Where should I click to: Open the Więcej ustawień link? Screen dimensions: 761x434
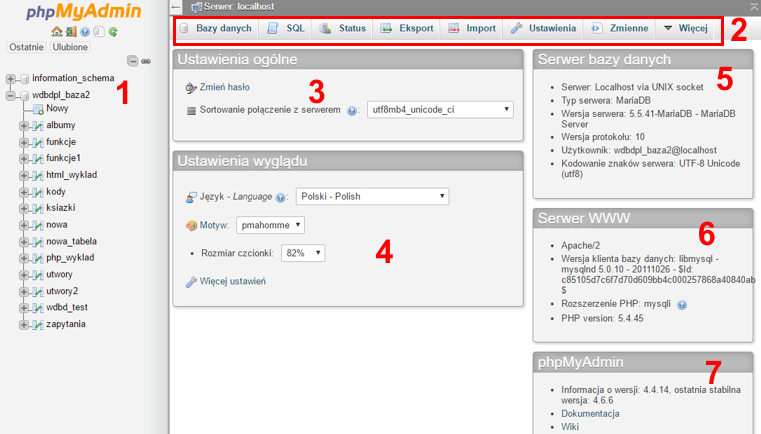232,282
